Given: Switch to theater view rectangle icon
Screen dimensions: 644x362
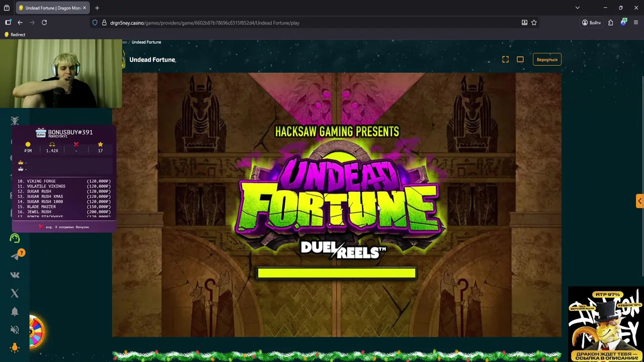Looking at the screenshot, I should click(x=520, y=59).
